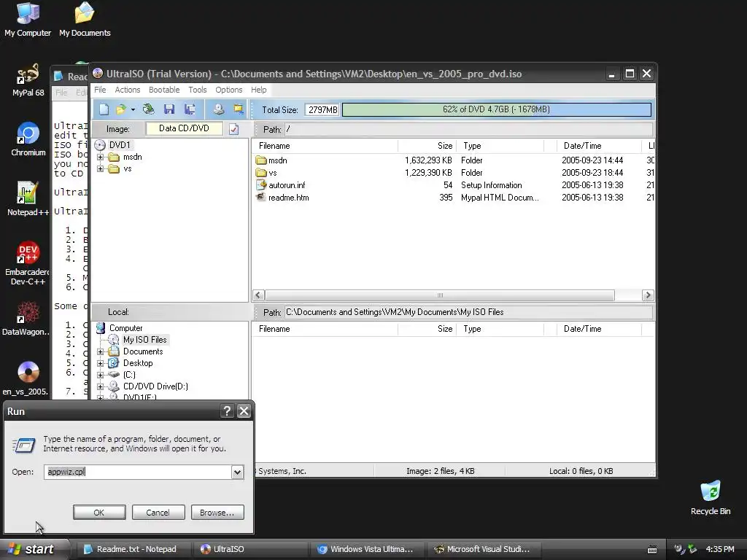Click the 62% of DVD capacity bar
747x560 pixels.
[496, 109]
